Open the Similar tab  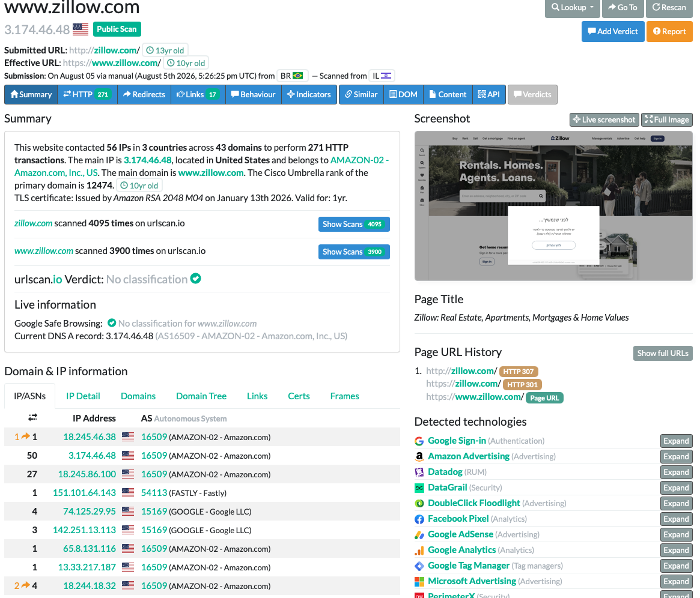coord(361,94)
